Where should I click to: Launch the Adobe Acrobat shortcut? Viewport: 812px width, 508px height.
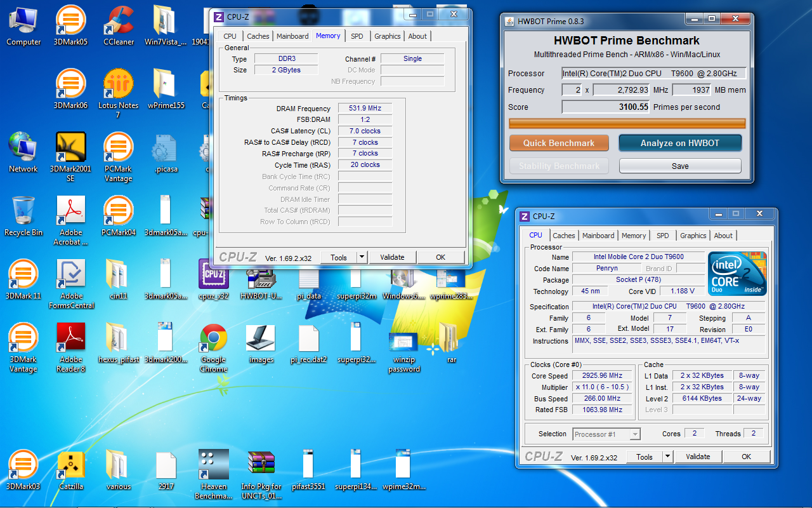coord(70,220)
